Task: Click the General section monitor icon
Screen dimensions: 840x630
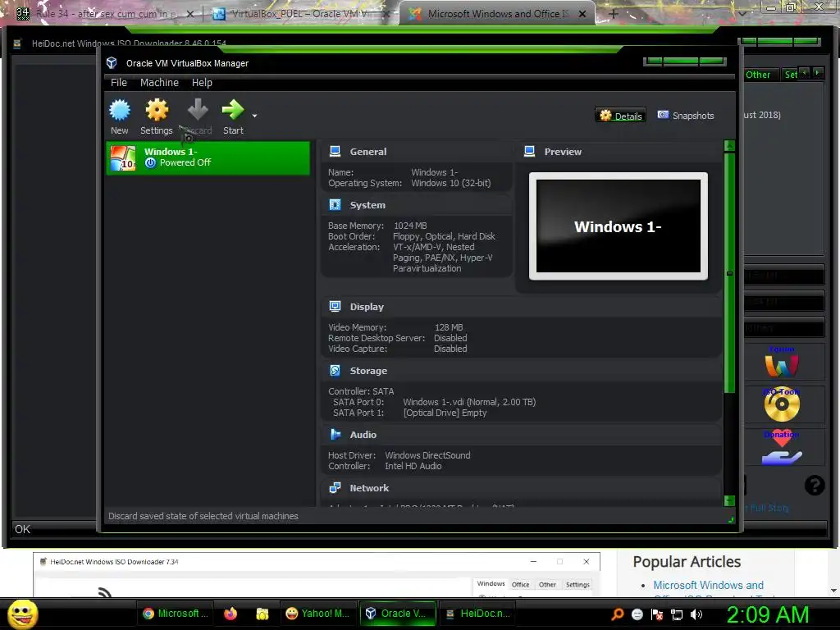Action: pyautogui.click(x=335, y=152)
